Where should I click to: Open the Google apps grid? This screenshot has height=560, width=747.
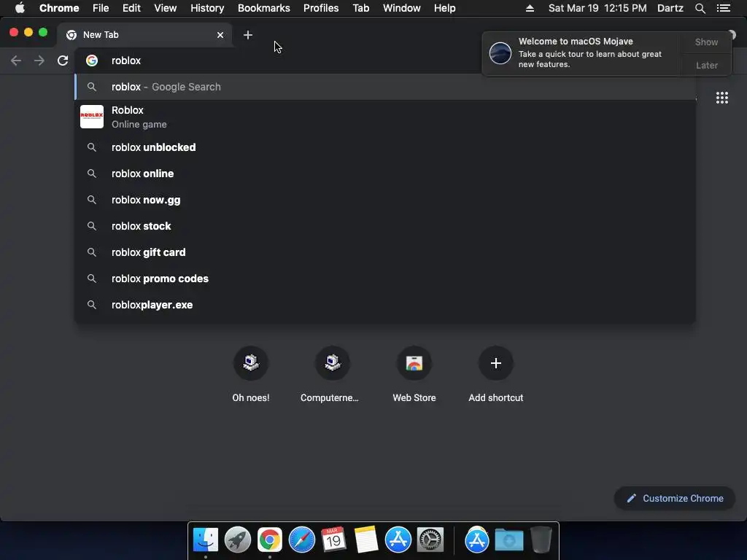pos(721,98)
